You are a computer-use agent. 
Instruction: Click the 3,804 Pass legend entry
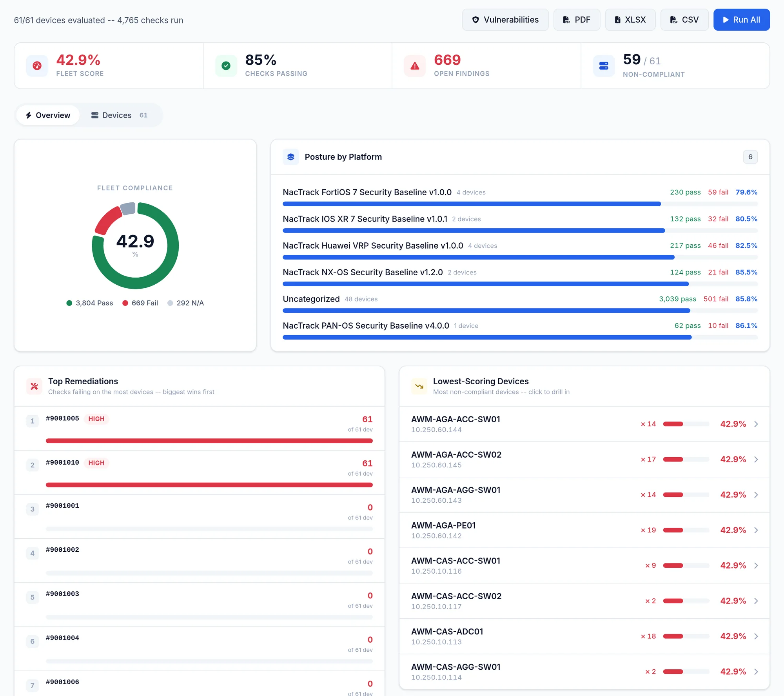click(x=90, y=303)
